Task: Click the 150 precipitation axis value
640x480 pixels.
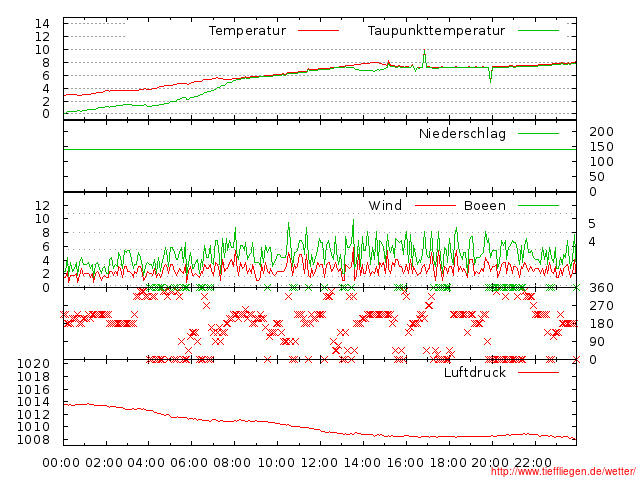Action: [601, 147]
